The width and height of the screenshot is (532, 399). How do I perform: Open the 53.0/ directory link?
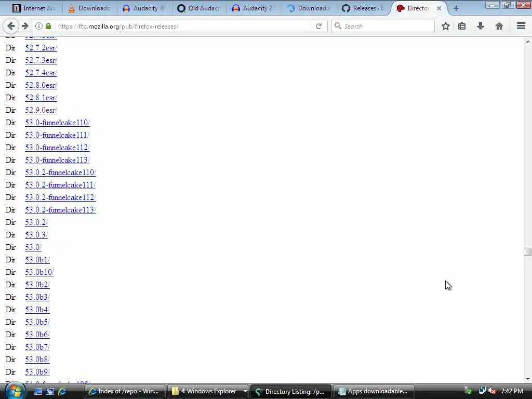33,247
